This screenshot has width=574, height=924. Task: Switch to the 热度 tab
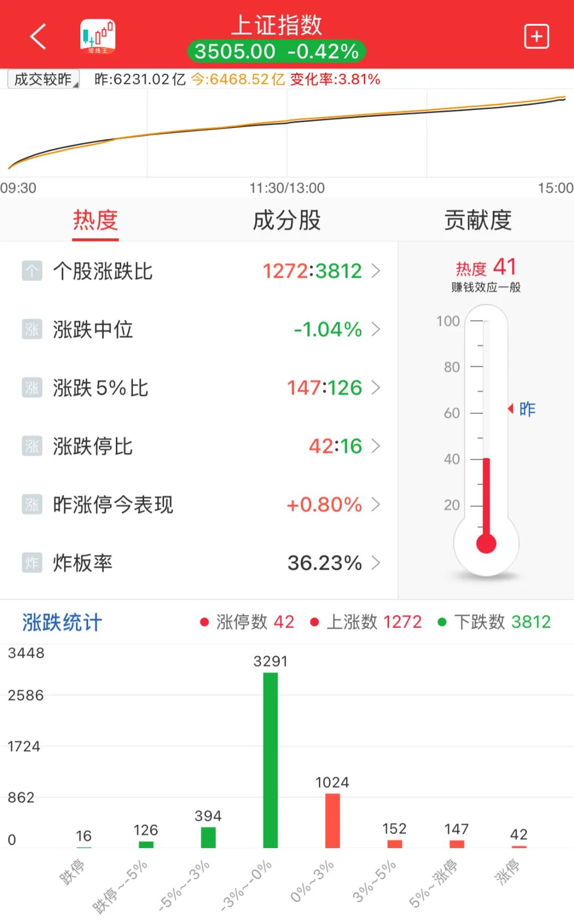[x=96, y=220]
